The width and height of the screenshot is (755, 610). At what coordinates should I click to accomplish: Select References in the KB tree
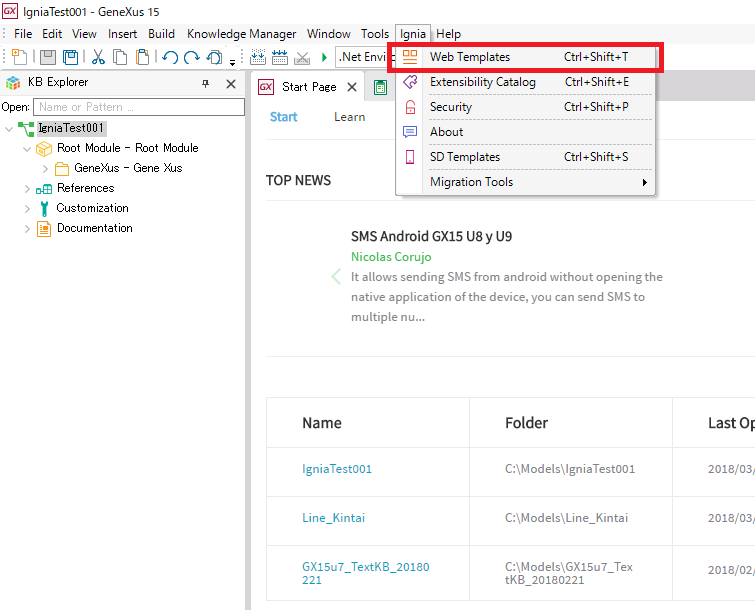(x=85, y=188)
